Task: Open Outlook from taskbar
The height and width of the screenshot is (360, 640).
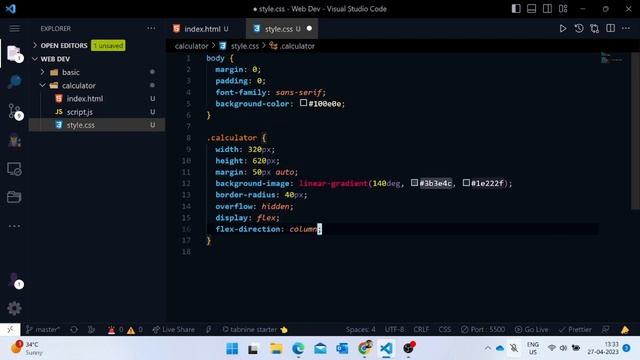Action: [x=342, y=349]
